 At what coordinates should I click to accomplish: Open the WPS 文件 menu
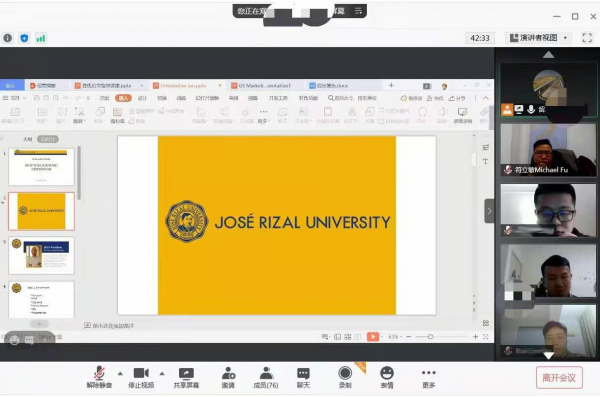click(x=15, y=98)
